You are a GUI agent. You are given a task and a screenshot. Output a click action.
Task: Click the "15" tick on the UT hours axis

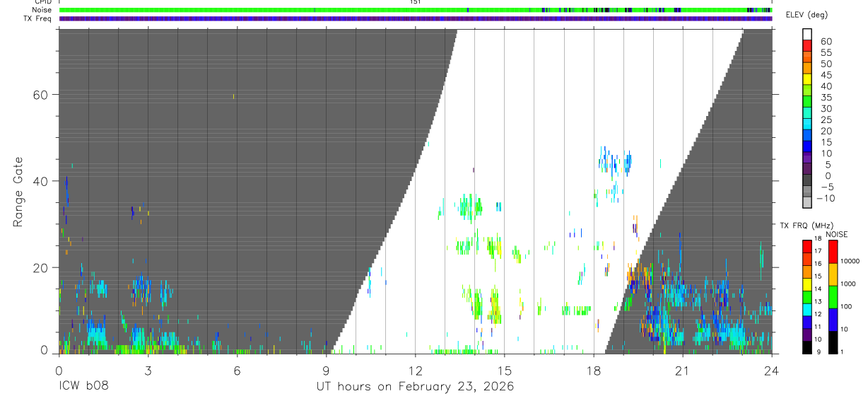pos(505,371)
